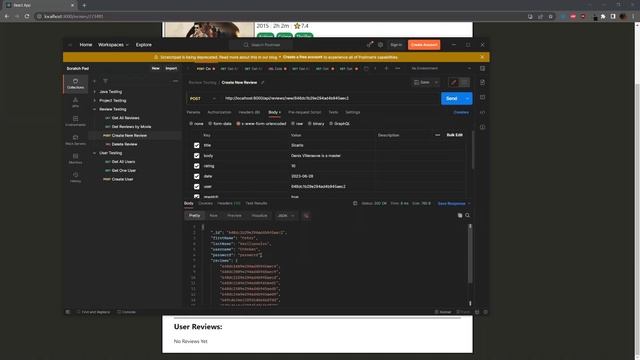
Task: Open the Test Results response tab
Action: pyautogui.click(x=256, y=203)
